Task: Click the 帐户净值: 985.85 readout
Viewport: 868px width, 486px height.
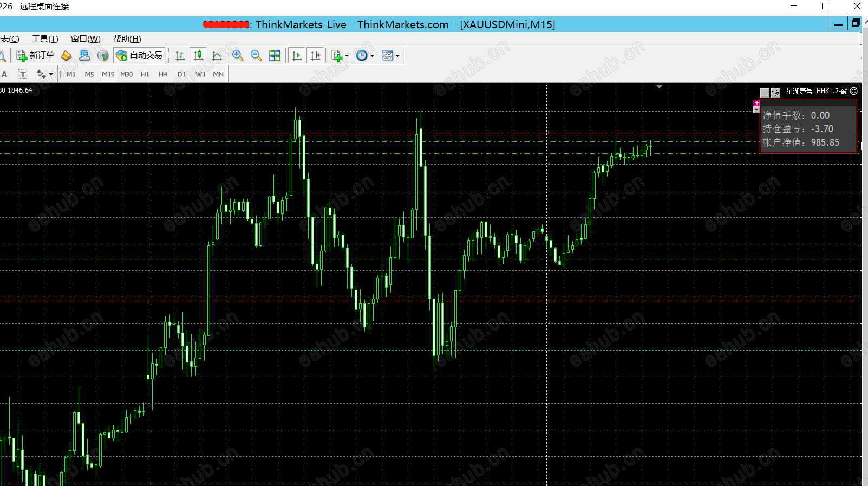Action: pyautogui.click(x=801, y=142)
